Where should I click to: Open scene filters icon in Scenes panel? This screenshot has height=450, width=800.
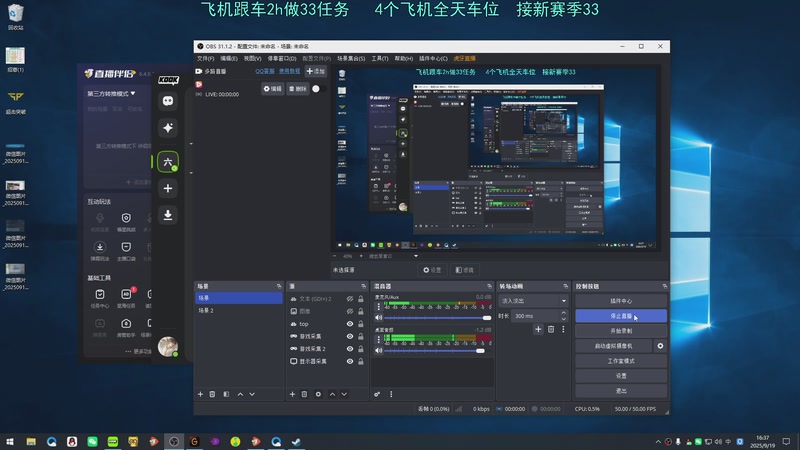click(226, 394)
